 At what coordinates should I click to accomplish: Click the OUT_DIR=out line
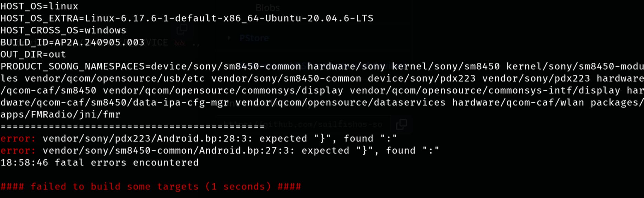pyautogui.click(x=33, y=54)
